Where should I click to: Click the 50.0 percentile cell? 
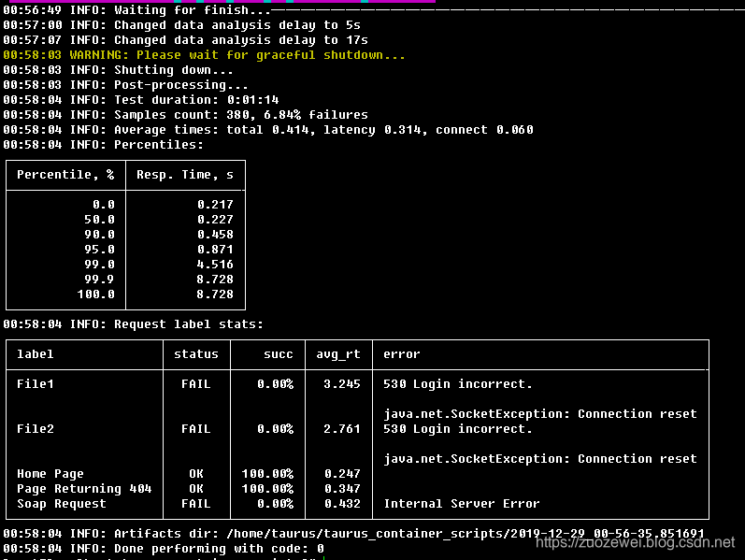click(99, 219)
